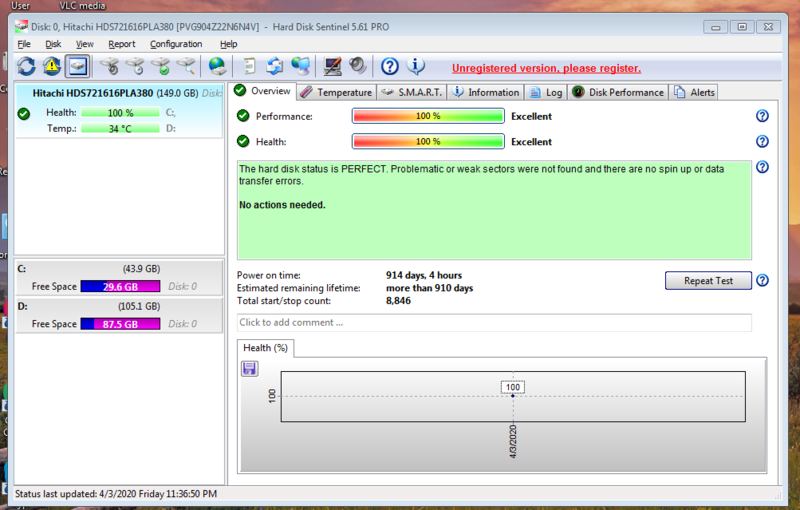This screenshot has width=800, height=510.
Task: Click the blue refresh arrows toolbar icon
Action: tap(27, 66)
